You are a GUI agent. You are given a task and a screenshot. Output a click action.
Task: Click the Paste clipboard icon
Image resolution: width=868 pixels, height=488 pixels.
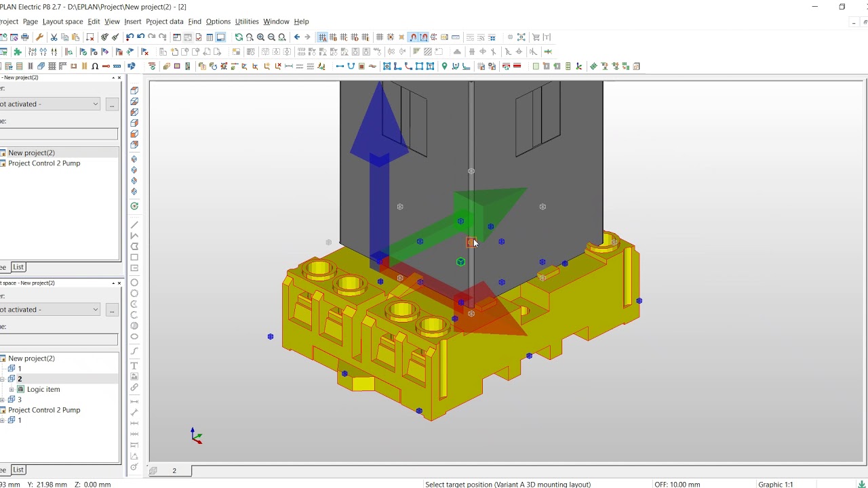[75, 37]
